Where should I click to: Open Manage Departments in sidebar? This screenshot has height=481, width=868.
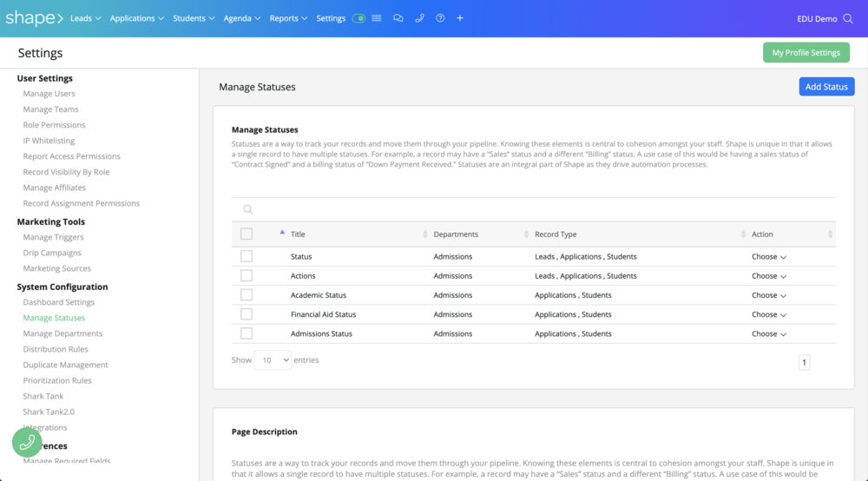pos(62,333)
